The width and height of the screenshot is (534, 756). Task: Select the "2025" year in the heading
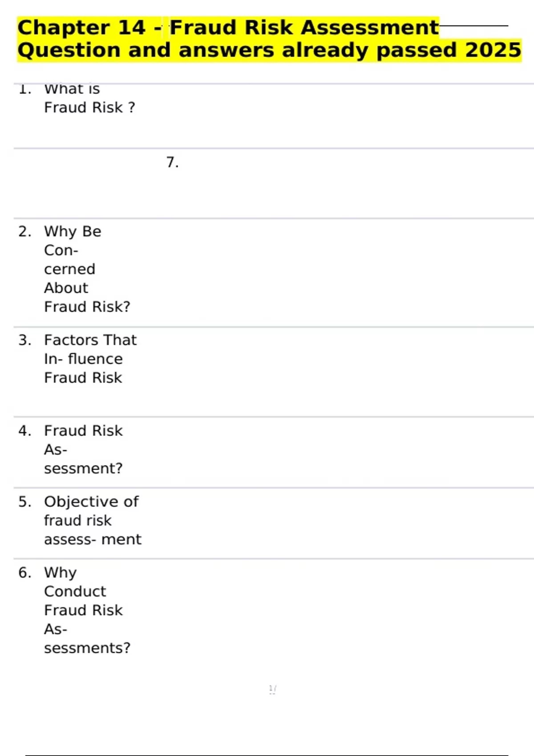coord(493,50)
